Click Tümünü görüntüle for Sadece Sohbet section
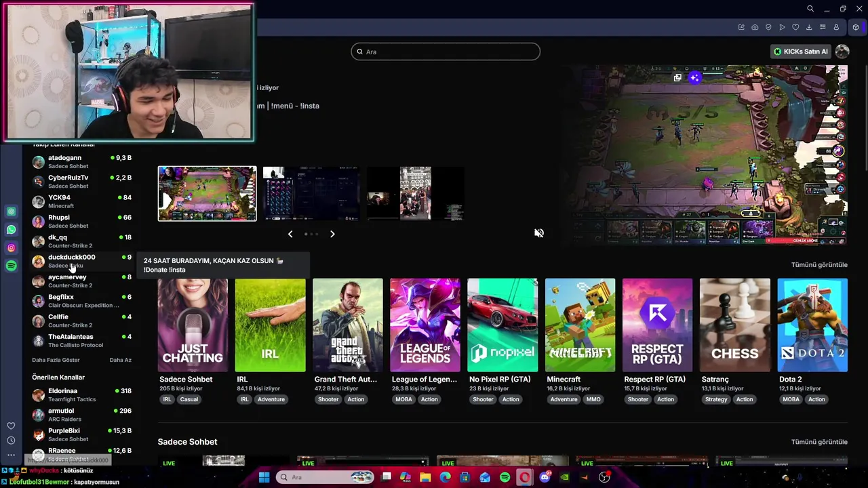 coord(819,442)
